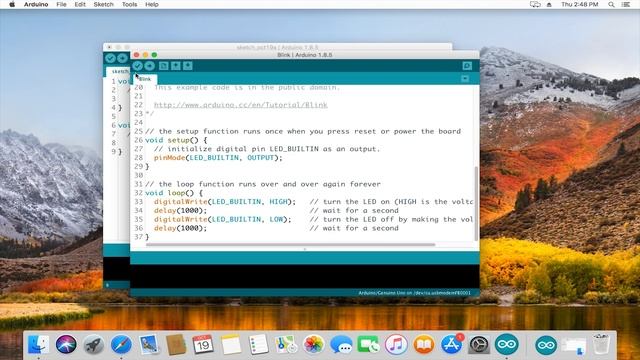Open the Trash in the dock
Viewport: 640px width, 360px height.
[601, 344]
